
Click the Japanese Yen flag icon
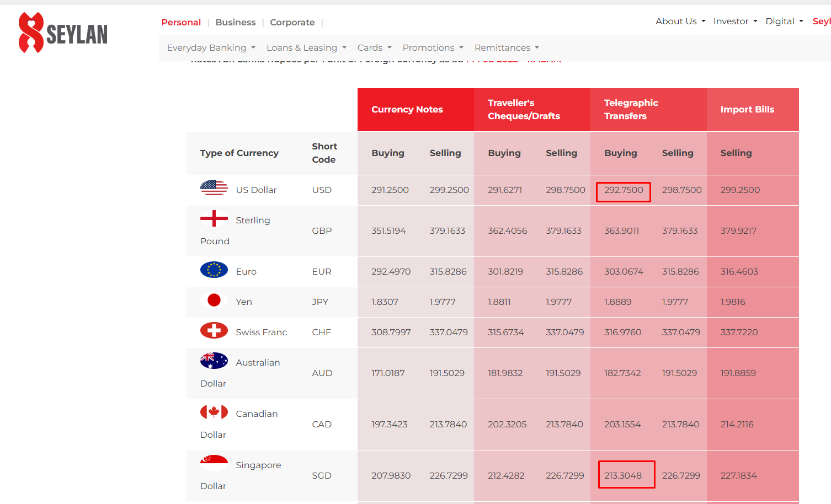click(x=214, y=300)
